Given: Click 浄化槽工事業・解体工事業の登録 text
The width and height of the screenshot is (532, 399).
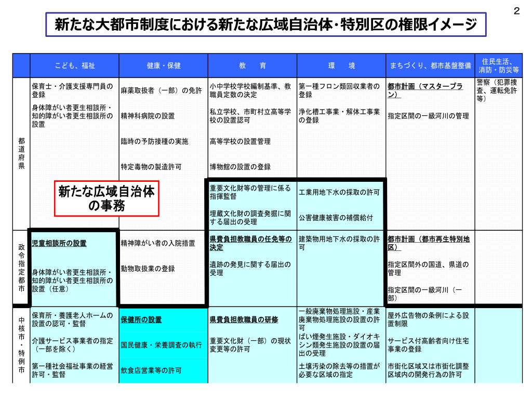Looking at the screenshot, I should point(339,116).
